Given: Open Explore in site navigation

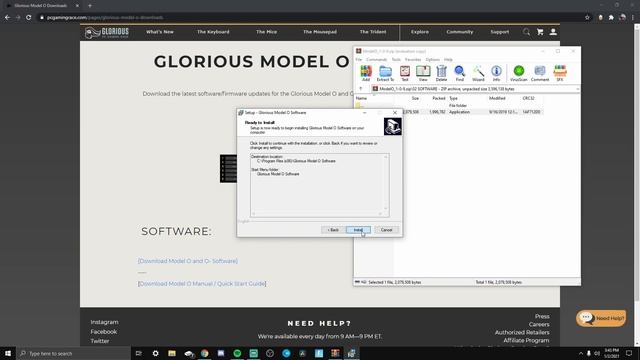Looking at the screenshot, I should (420, 32).
